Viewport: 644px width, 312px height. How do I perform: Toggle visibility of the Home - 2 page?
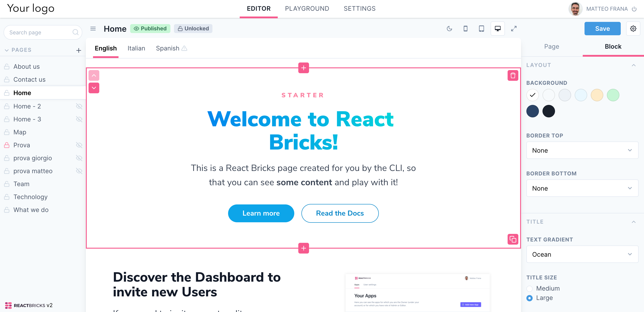79,106
